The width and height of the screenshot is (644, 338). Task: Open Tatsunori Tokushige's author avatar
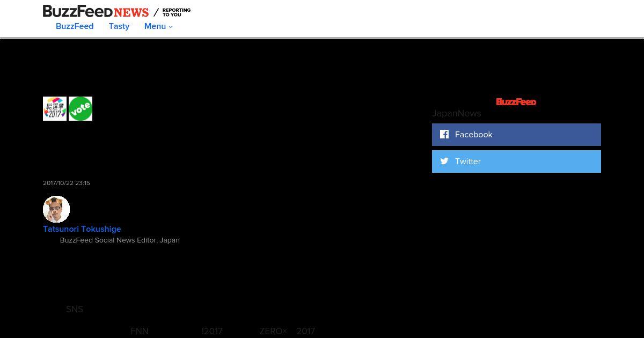coord(56,209)
